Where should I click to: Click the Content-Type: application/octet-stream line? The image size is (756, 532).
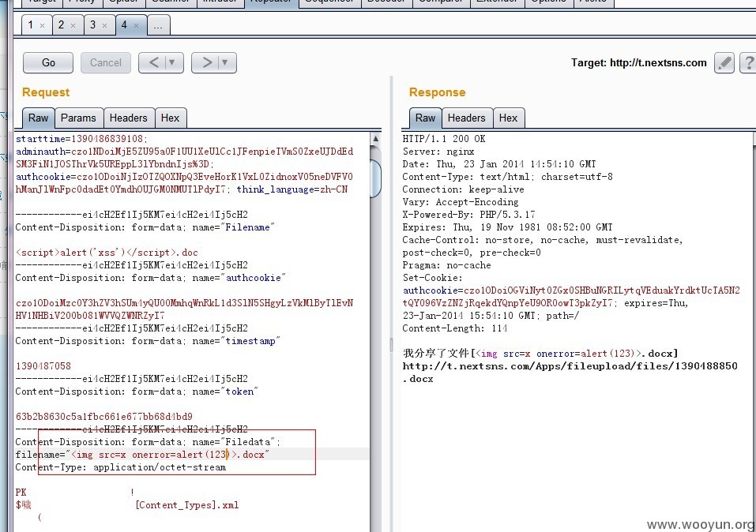tap(121, 467)
